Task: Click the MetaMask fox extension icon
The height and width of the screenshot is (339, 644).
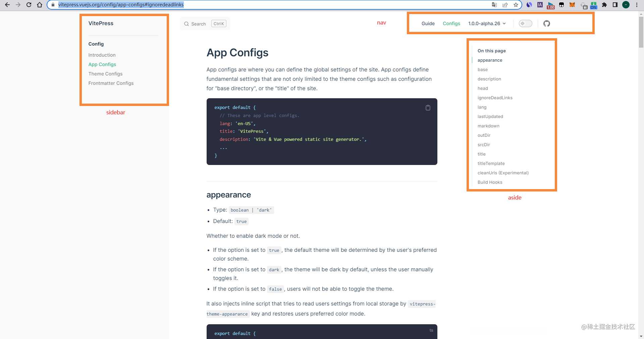Action: [x=572, y=5]
